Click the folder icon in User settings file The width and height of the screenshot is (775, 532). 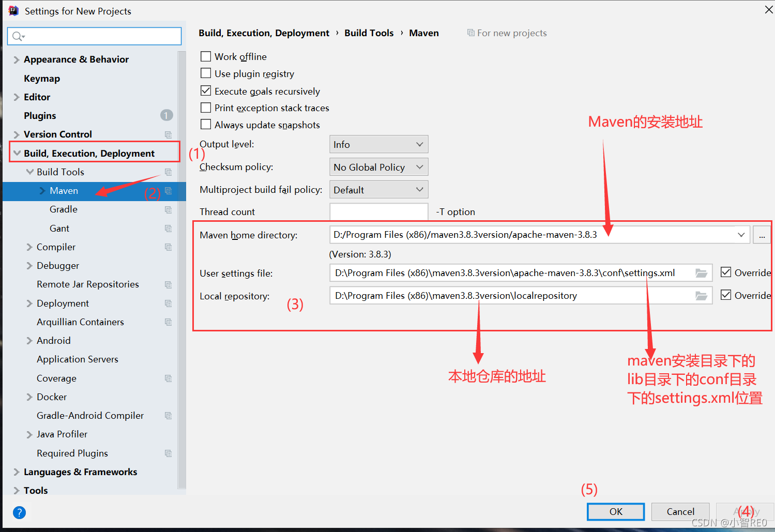click(x=701, y=273)
